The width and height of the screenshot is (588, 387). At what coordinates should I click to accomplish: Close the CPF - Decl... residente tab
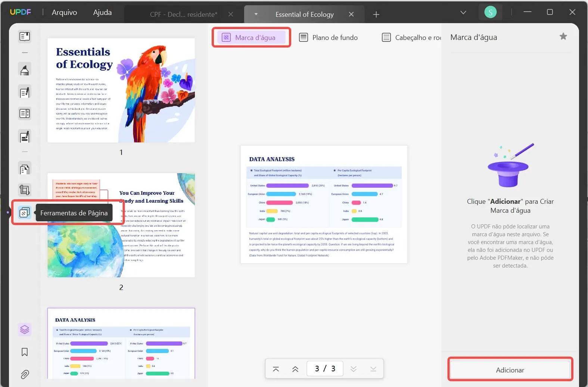(231, 14)
